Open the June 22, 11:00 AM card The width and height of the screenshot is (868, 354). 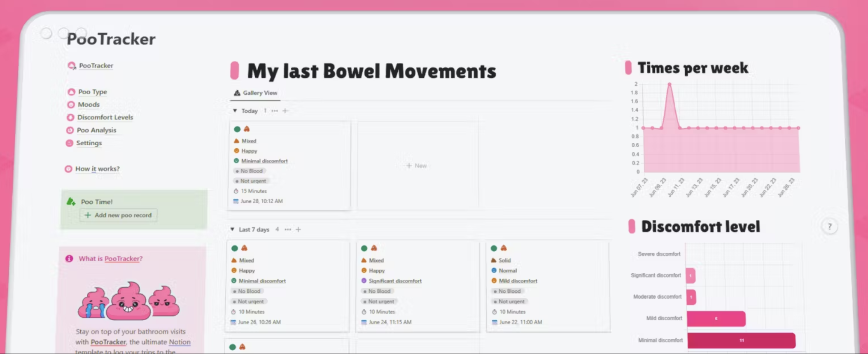(548, 286)
